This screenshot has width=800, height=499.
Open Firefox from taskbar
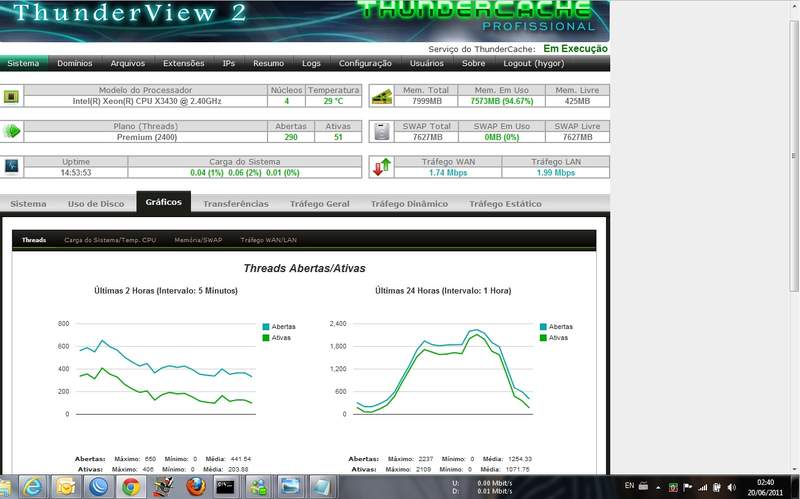click(x=195, y=487)
